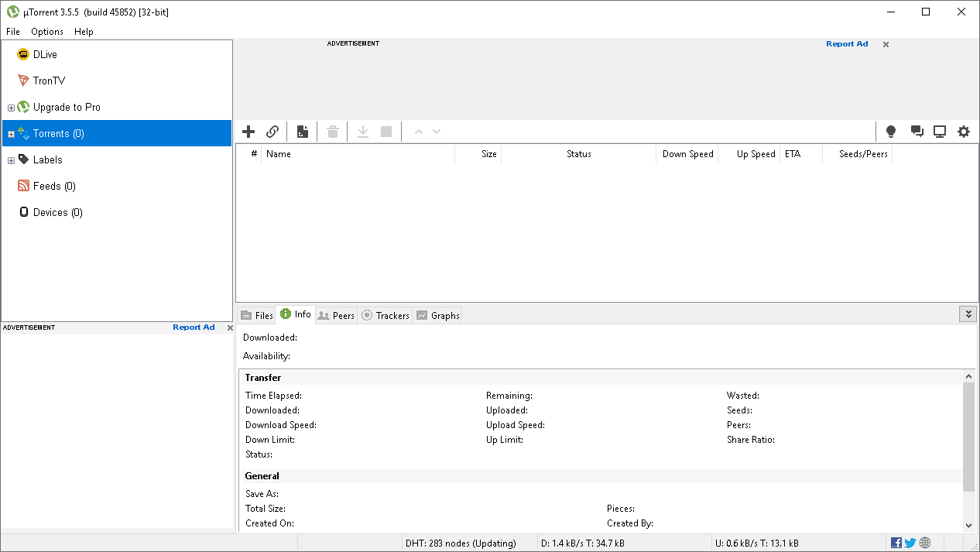Switch to the Files tab

click(x=256, y=315)
